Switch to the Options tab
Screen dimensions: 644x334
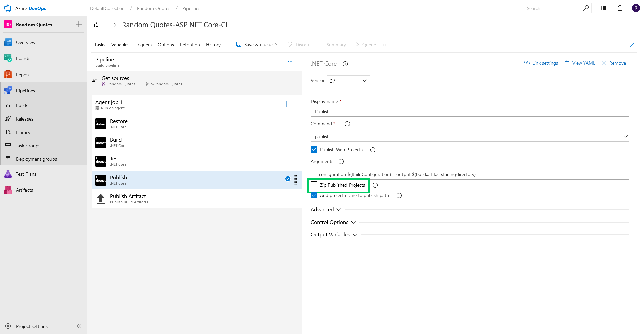click(166, 45)
